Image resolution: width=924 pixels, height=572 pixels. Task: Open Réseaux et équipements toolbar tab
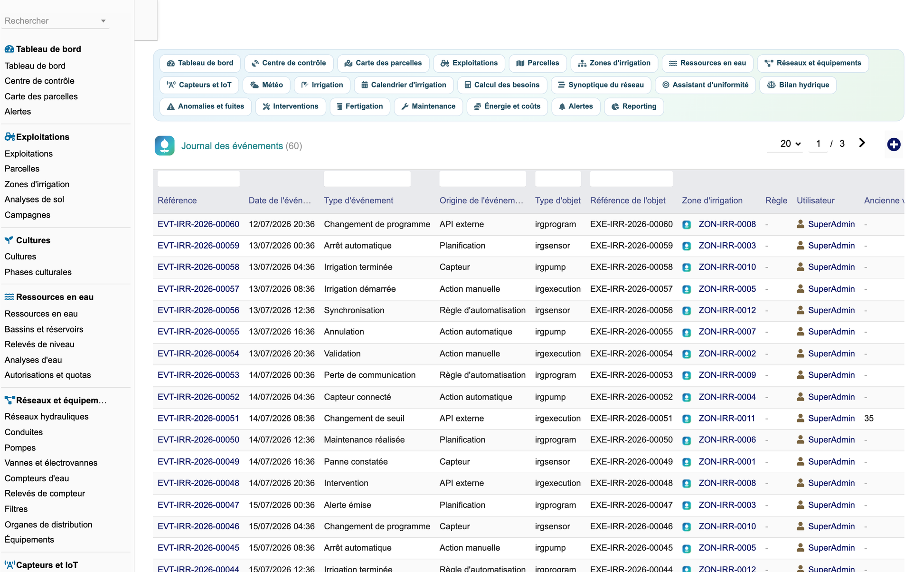(813, 63)
